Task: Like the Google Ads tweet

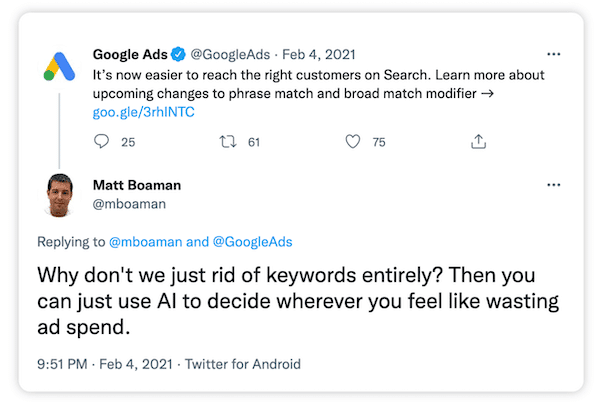Action: [x=352, y=142]
